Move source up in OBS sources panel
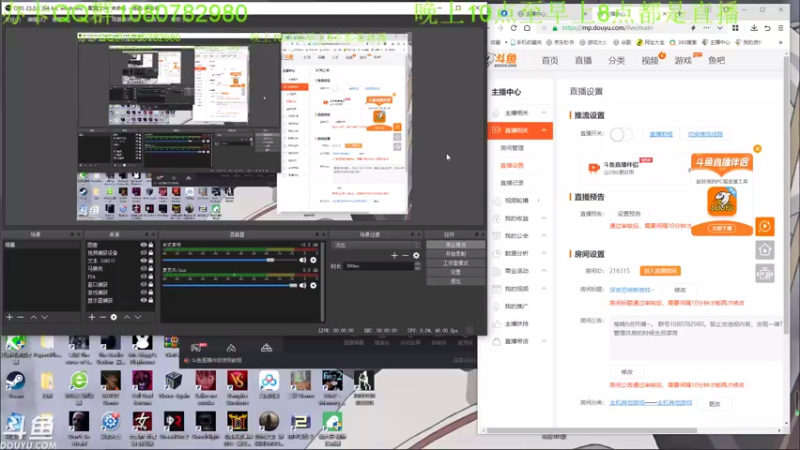The image size is (800, 450). click(127, 317)
